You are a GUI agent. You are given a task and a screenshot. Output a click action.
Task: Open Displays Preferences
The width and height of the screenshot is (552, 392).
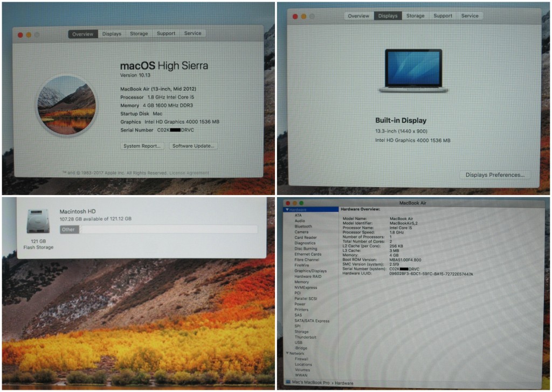(495, 175)
